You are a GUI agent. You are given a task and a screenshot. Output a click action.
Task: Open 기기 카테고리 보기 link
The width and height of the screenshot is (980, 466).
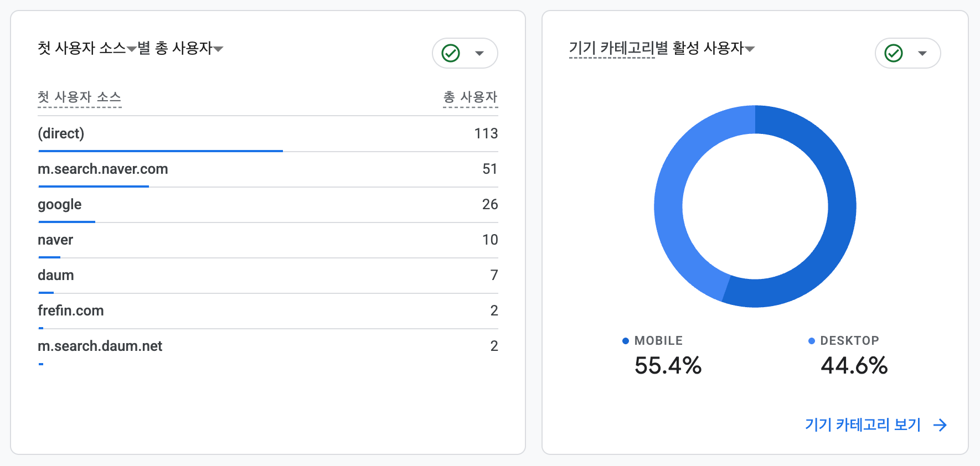(863, 425)
